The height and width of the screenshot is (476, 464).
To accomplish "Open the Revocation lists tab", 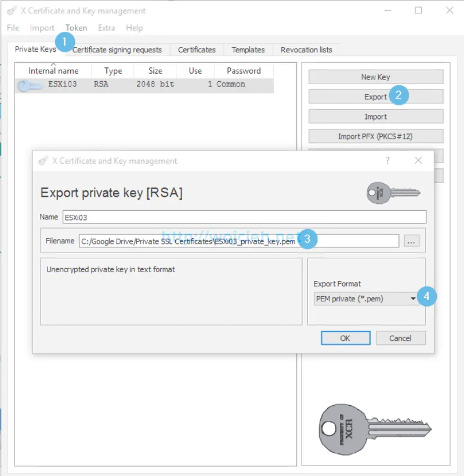I will click(x=306, y=50).
